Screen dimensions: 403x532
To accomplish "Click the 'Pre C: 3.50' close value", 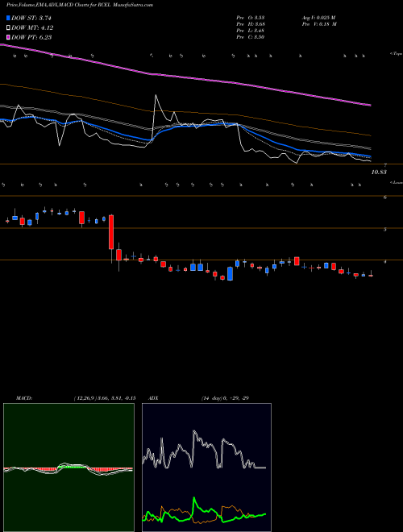I will pos(251,37).
